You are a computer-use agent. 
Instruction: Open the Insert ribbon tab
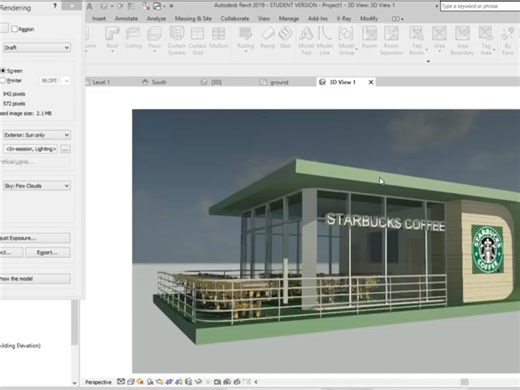(x=99, y=19)
